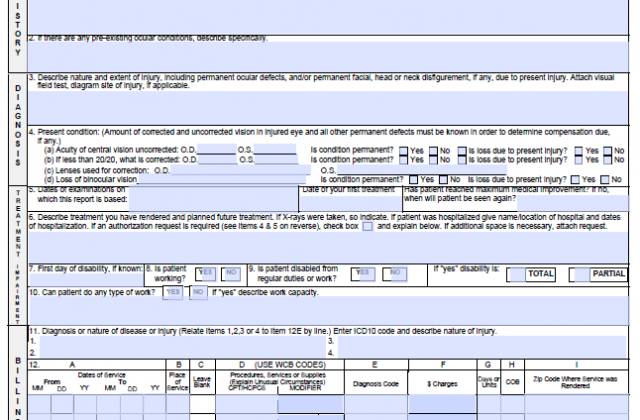Check Yes for row (a) loss due to present injury
The height and width of the screenshot is (420, 640).
[579, 151]
